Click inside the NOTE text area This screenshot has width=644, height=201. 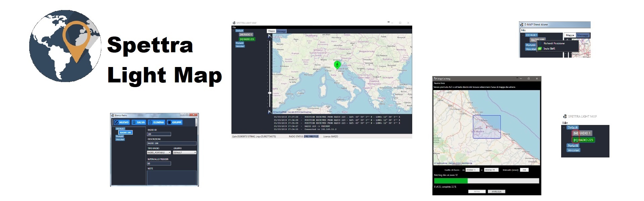click(172, 178)
